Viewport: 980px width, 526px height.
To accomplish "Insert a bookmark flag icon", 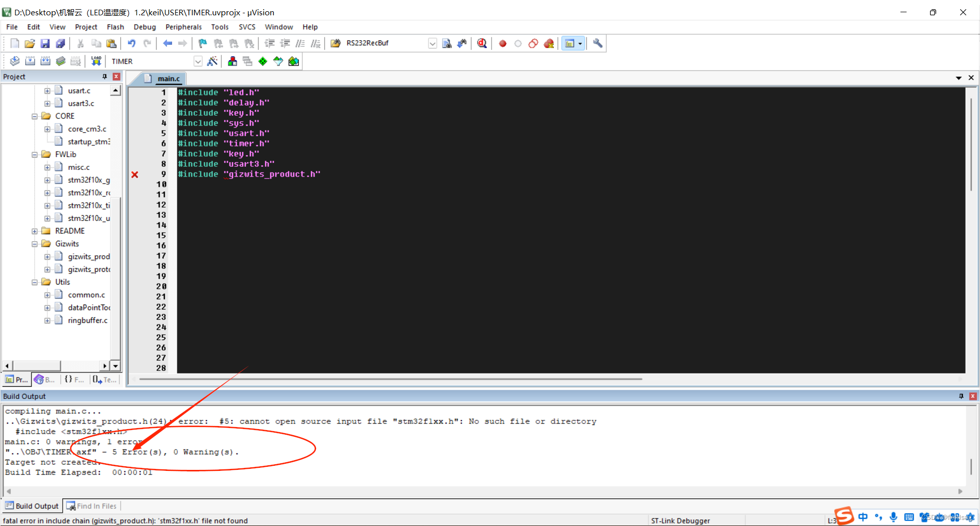I will click(x=202, y=43).
